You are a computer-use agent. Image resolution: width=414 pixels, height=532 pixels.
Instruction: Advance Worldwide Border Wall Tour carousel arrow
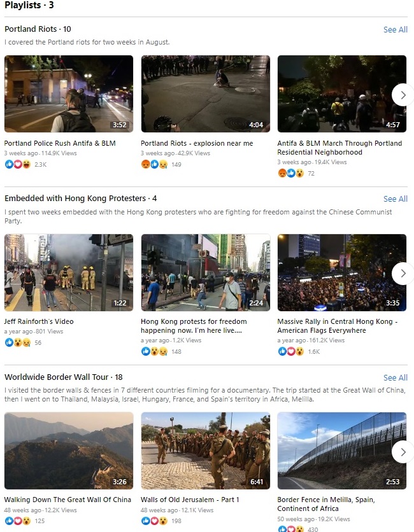pyautogui.click(x=403, y=452)
